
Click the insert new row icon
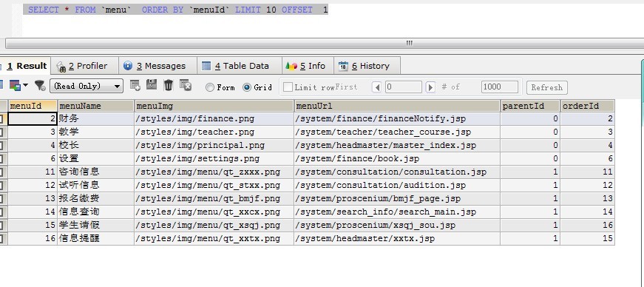pos(135,85)
